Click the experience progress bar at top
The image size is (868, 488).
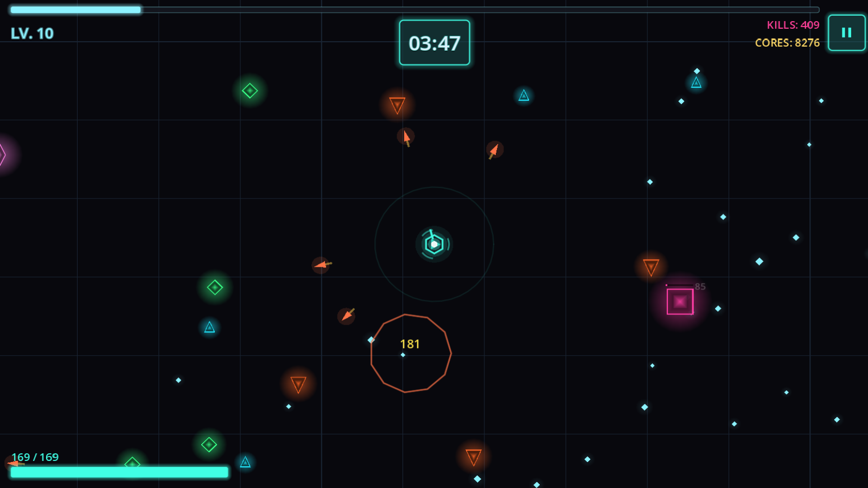414,10
